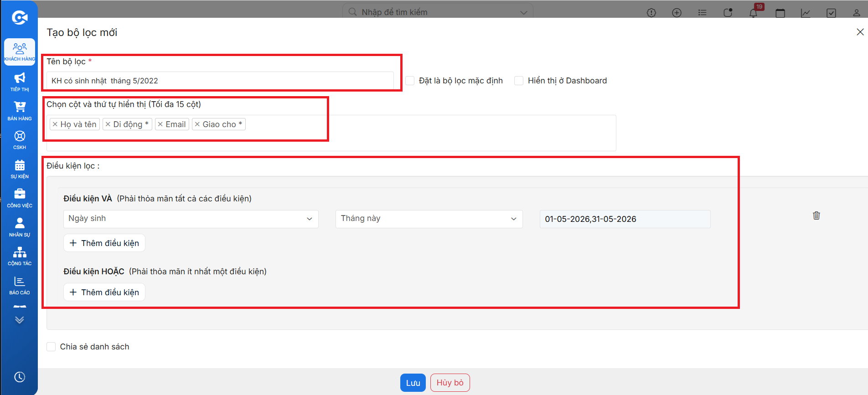
Task: Delete the Ngày sinh condition with trash icon
Action: tap(816, 215)
